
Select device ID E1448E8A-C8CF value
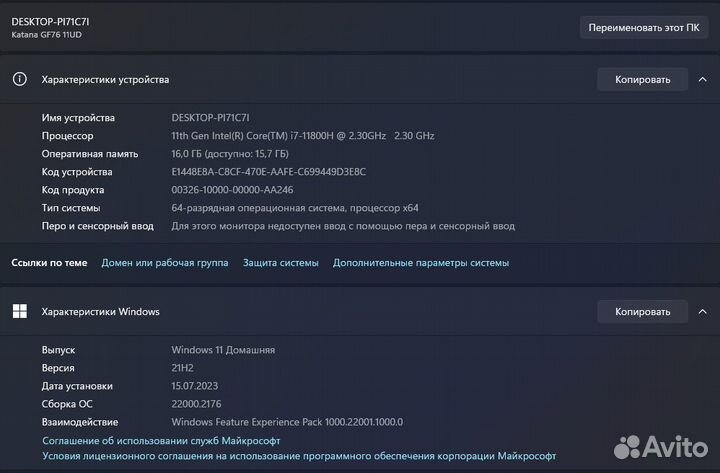[269, 172]
